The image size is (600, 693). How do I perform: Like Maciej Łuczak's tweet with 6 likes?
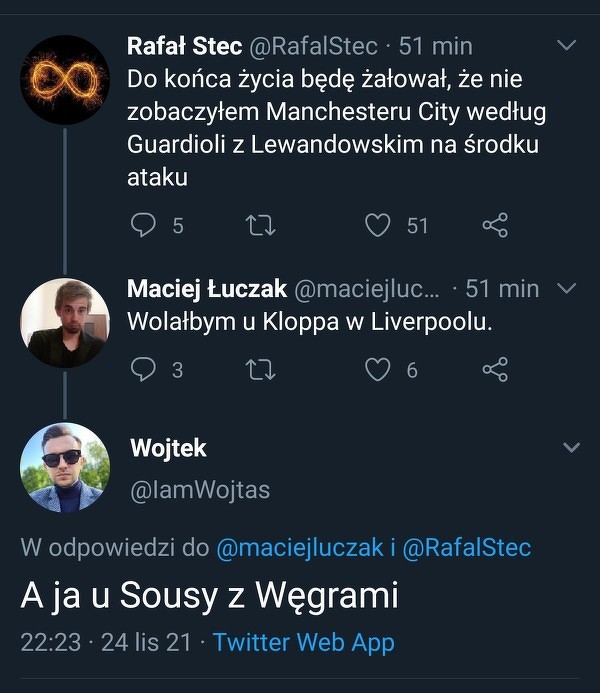[377, 370]
